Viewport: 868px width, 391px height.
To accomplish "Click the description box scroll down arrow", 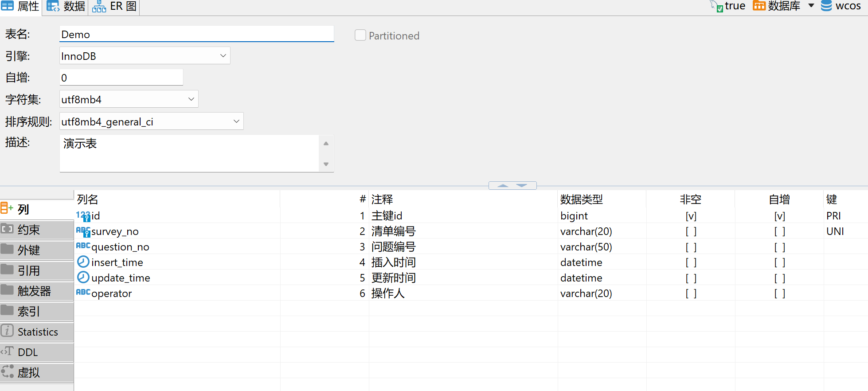I will (326, 164).
